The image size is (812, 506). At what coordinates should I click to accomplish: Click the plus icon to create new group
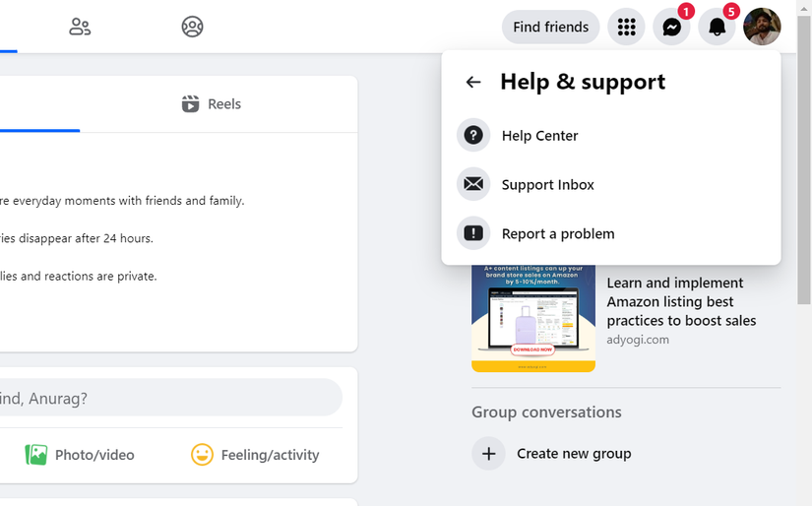click(488, 453)
